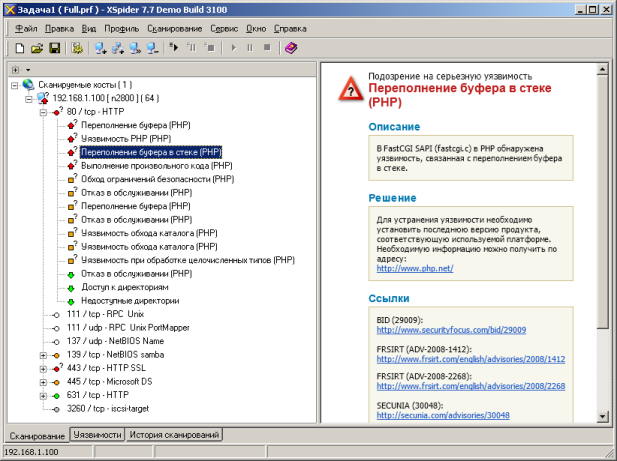Screen dimensions: 617x461
Task: Stop scanning all hosts
Action: [209, 48]
